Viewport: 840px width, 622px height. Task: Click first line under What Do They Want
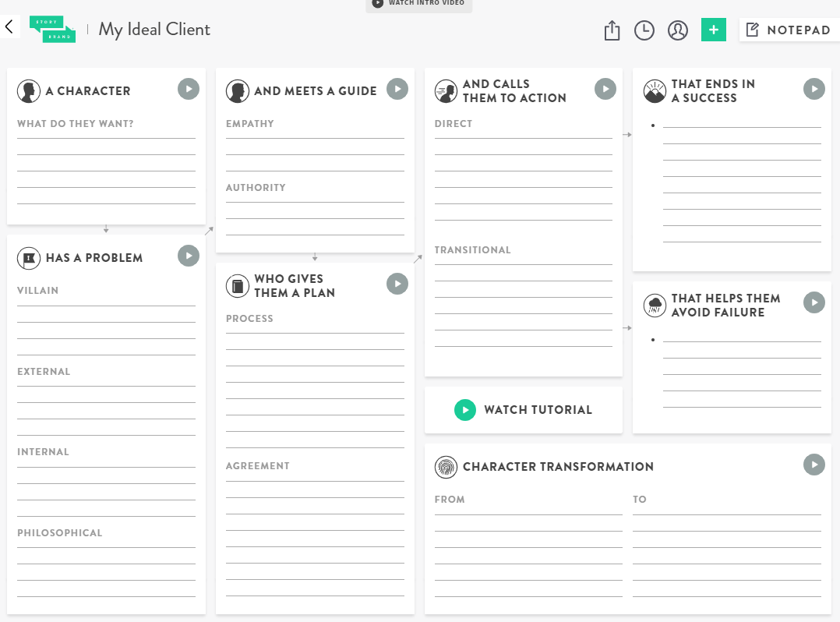pos(106,133)
